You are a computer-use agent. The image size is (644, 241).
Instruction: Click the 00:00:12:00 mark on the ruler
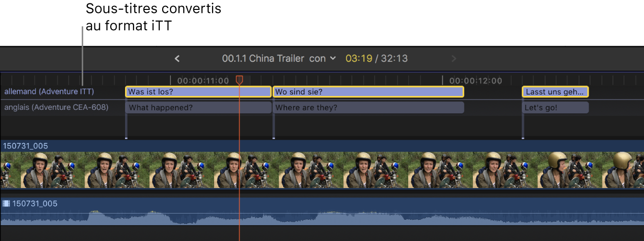[x=475, y=81]
